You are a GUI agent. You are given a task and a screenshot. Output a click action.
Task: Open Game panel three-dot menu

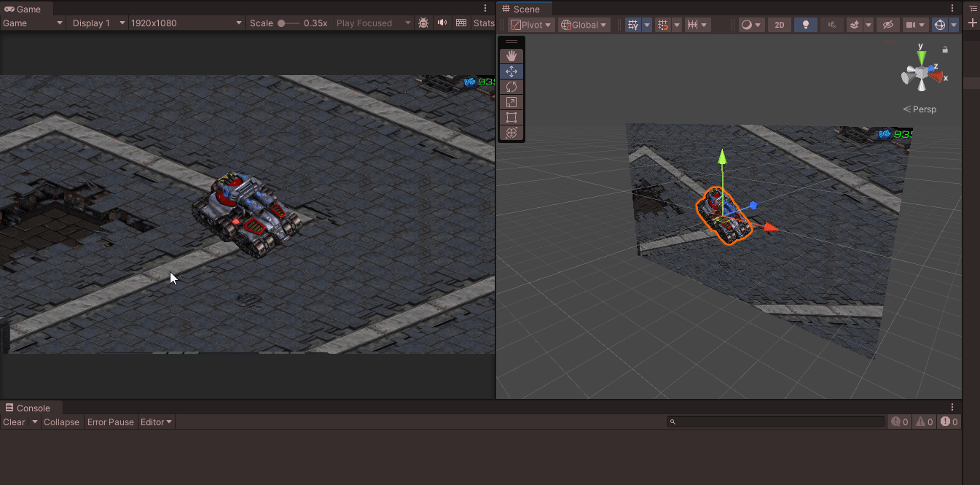point(486,9)
